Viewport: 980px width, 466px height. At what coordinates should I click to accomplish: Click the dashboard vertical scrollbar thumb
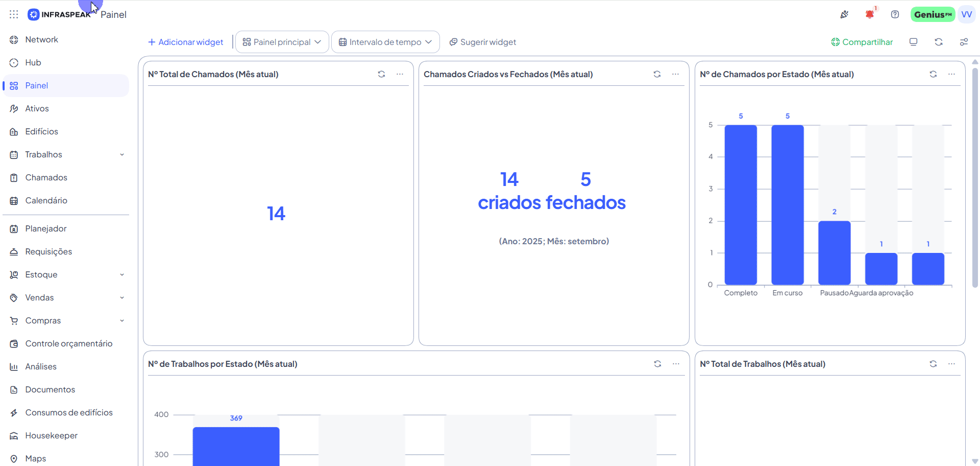point(975,177)
